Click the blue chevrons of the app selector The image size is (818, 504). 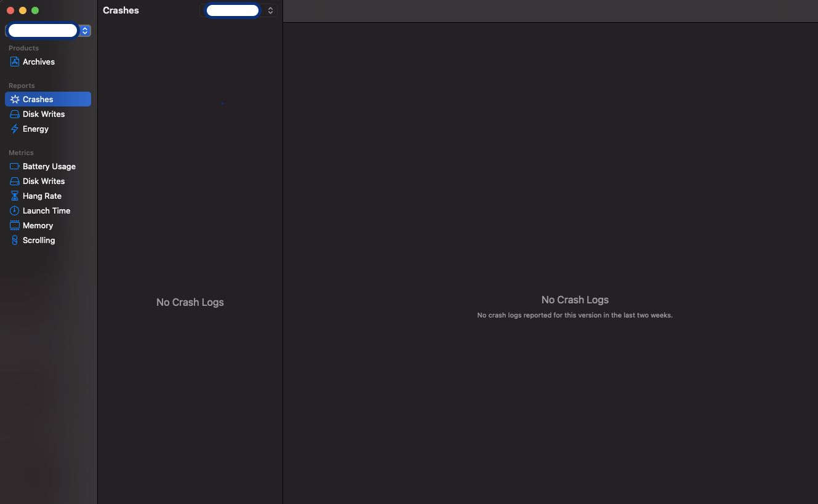pos(85,30)
